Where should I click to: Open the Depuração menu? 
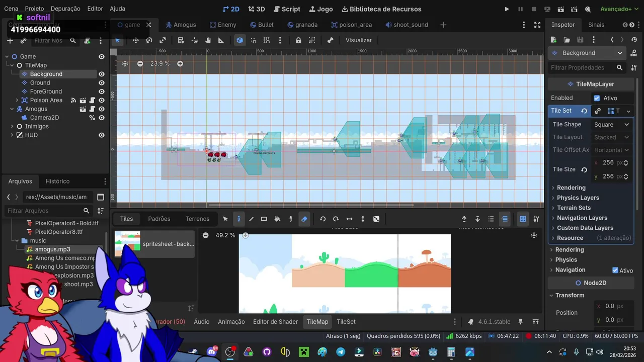coord(65,9)
